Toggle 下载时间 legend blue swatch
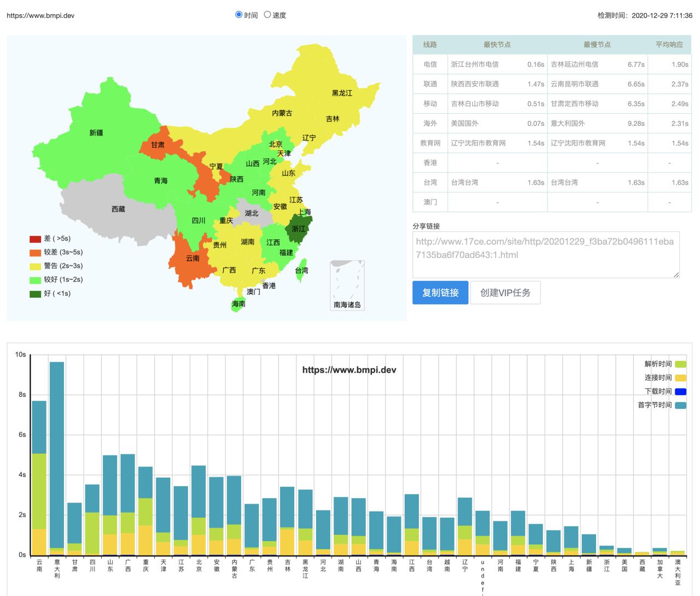Image resolution: width=700 pixels, height=596 pixels. (x=680, y=392)
